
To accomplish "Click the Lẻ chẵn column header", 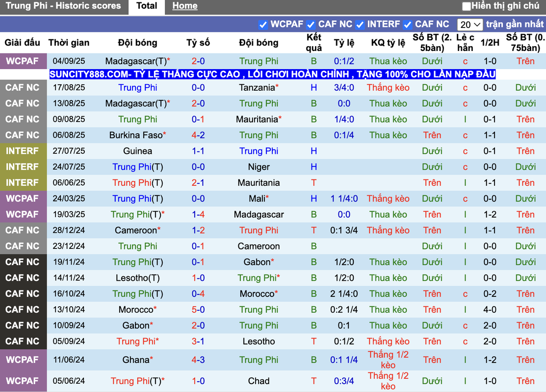I will (465, 43).
